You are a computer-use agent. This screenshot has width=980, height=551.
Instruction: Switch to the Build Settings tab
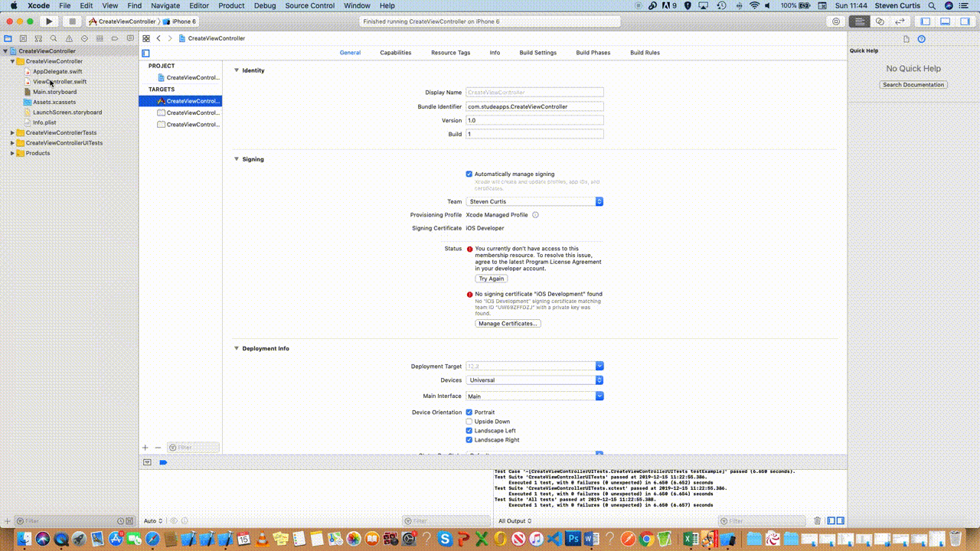(537, 53)
